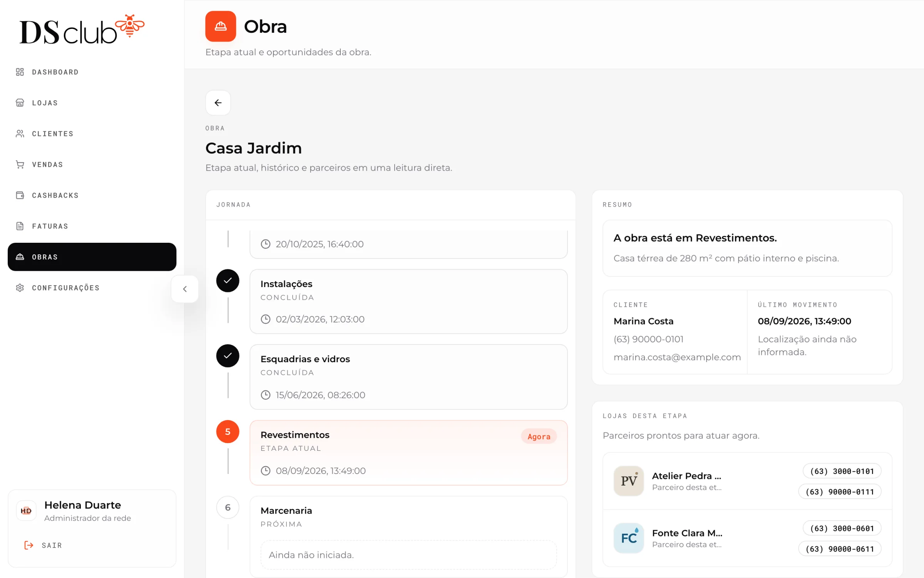Click the HD user avatar
Viewport: 924px width, 578px height.
click(x=26, y=511)
